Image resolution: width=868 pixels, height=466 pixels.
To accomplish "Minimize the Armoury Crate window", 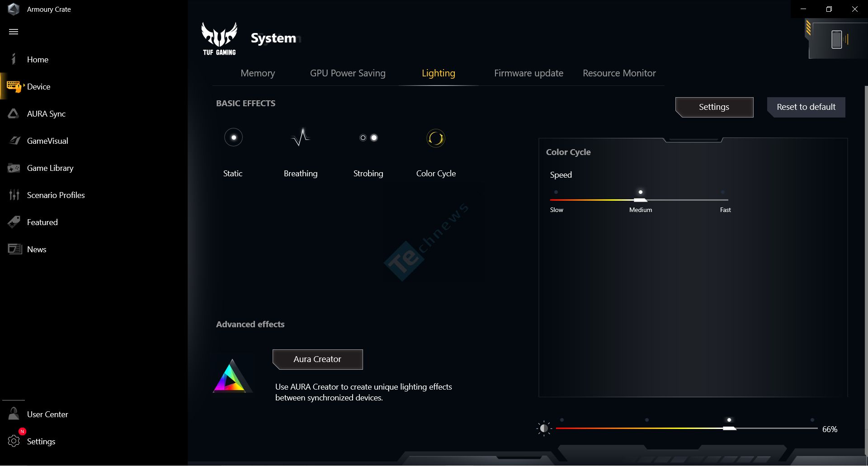I will 803,9.
